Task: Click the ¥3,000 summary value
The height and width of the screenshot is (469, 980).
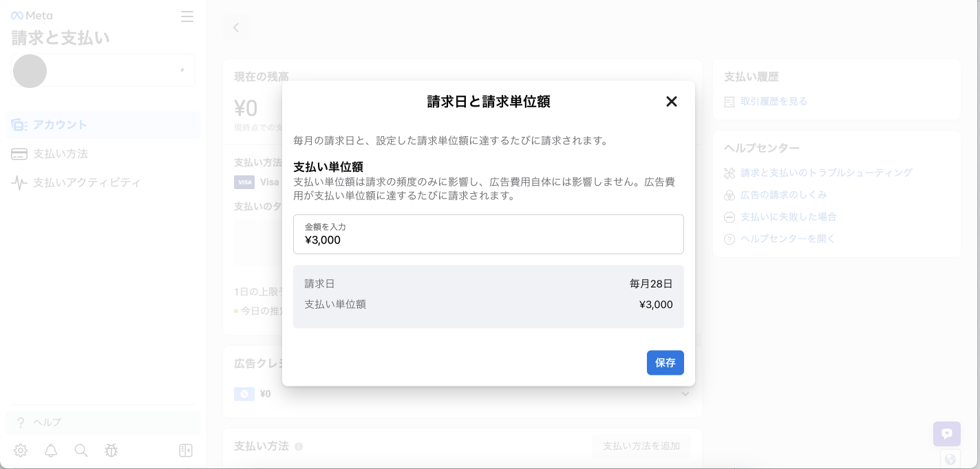Action: 656,305
